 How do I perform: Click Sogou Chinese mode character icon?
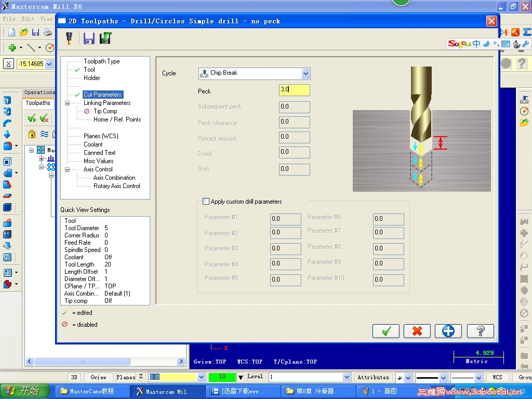(x=476, y=44)
